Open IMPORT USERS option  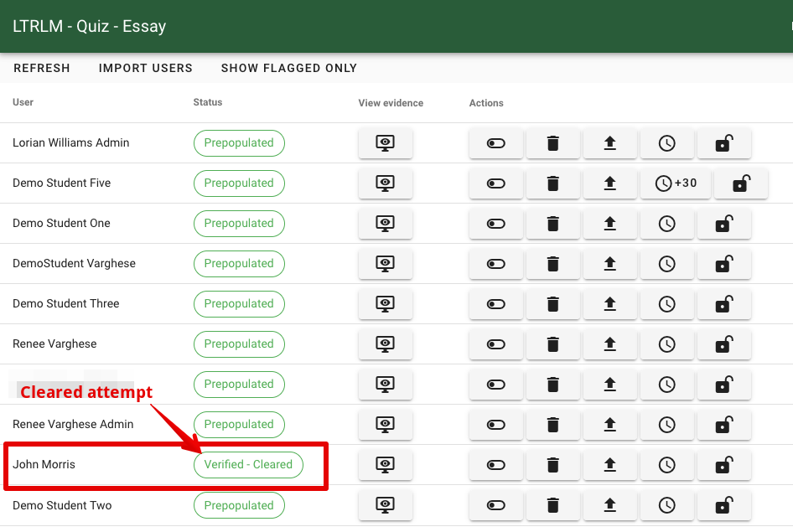tap(146, 68)
